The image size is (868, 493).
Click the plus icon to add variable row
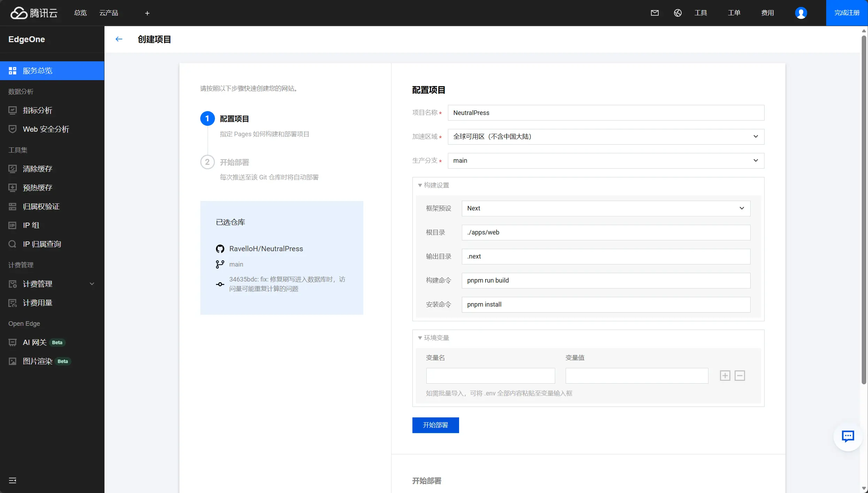click(725, 376)
